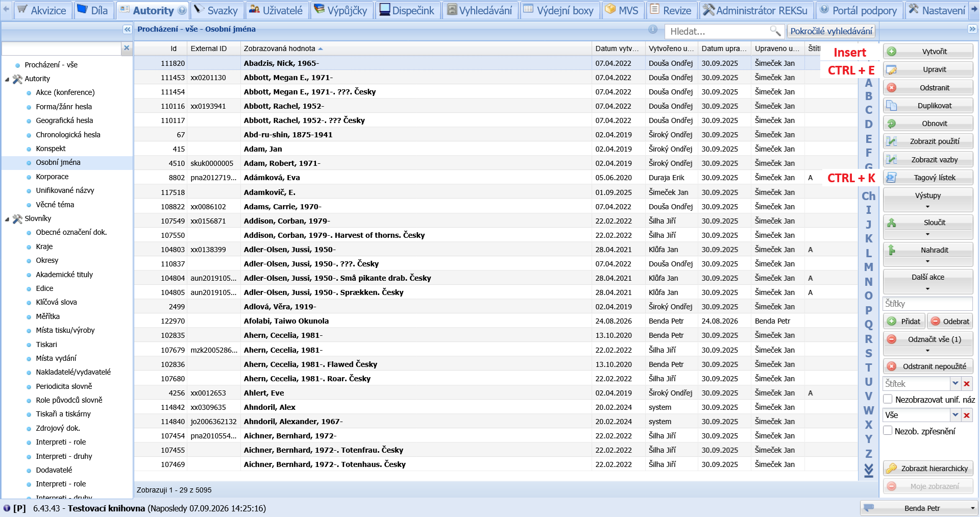Focus the Hledat search input

click(718, 32)
